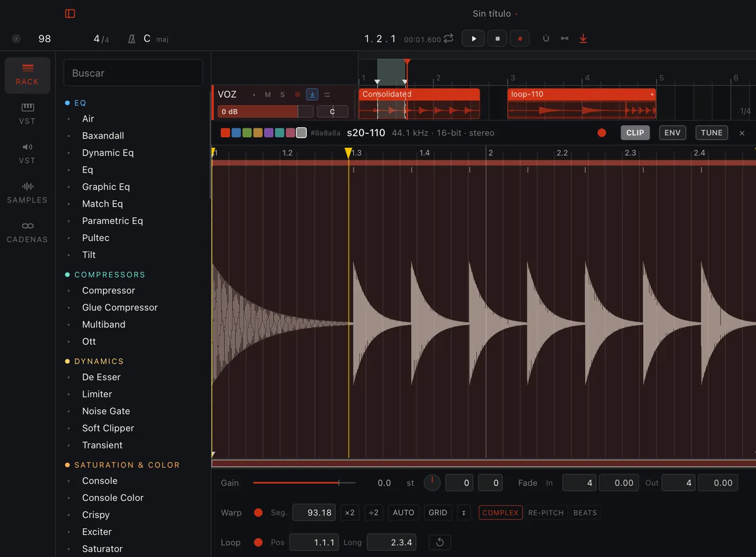756x557 pixels.
Task: Pick the gray clip color swatch
Action: [x=301, y=133]
